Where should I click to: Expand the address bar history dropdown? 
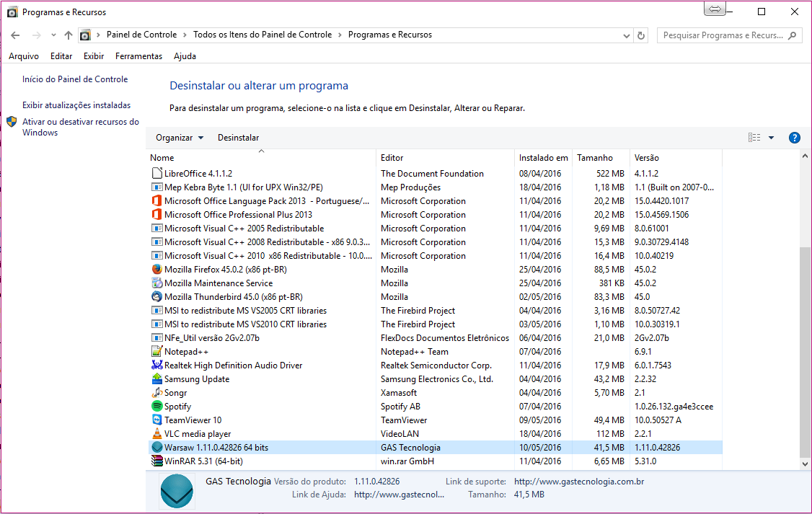click(626, 35)
